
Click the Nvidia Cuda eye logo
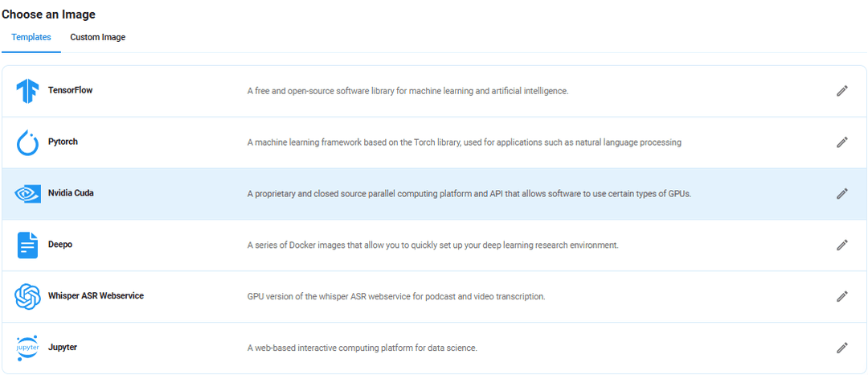coord(27,194)
